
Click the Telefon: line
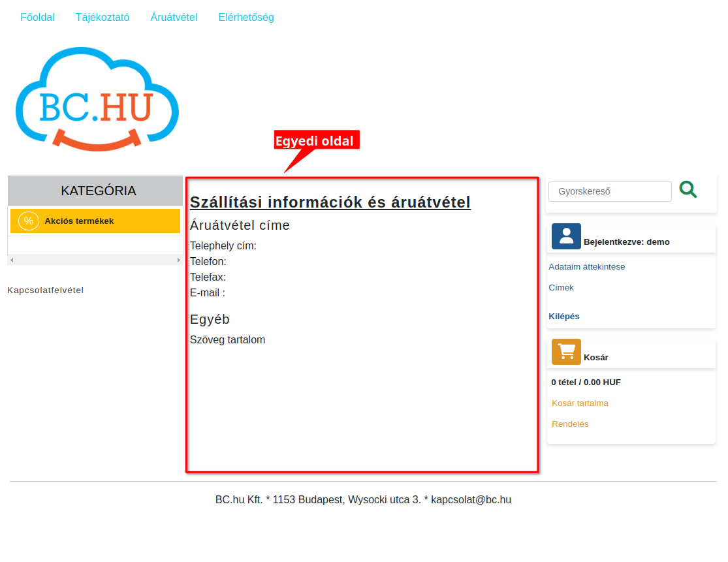(208, 262)
